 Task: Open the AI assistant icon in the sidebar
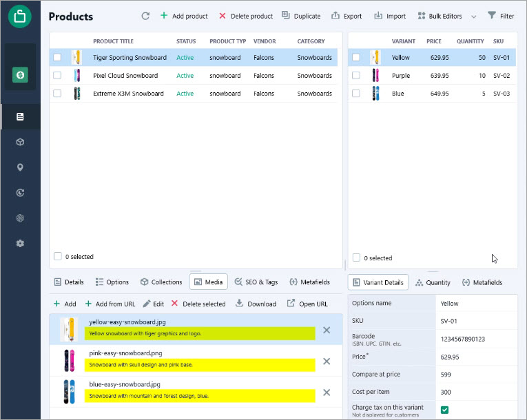20,218
